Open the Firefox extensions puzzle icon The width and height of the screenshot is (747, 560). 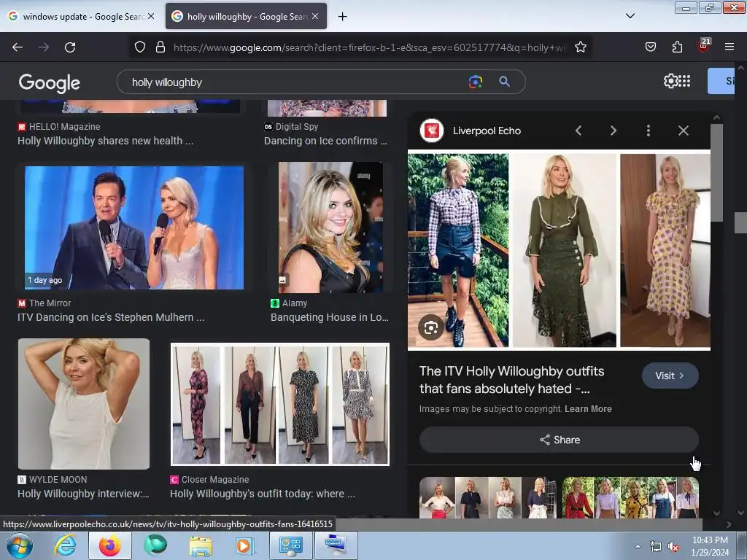[677, 47]
